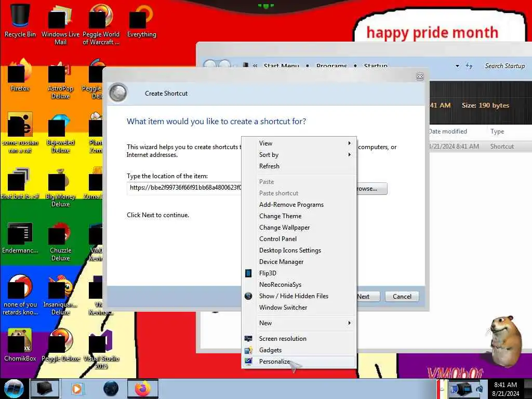
Task: Click Personalize in the context menu
Action: 299,362
